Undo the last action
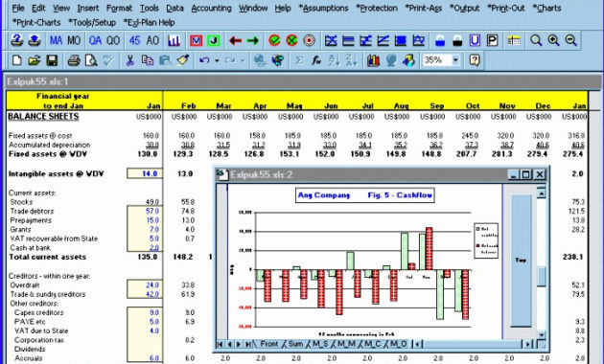 [204, 60]
